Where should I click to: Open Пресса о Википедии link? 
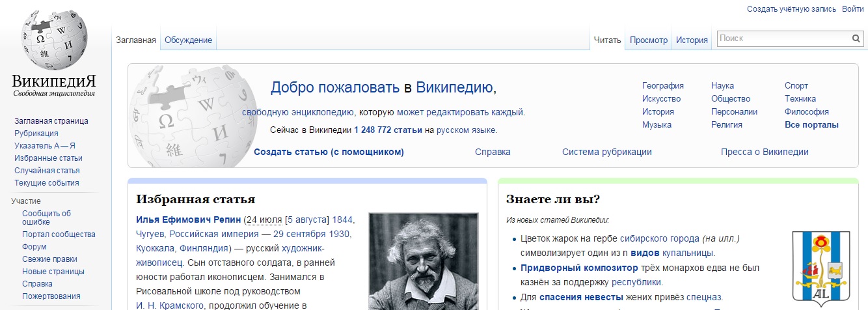point(765,152)
